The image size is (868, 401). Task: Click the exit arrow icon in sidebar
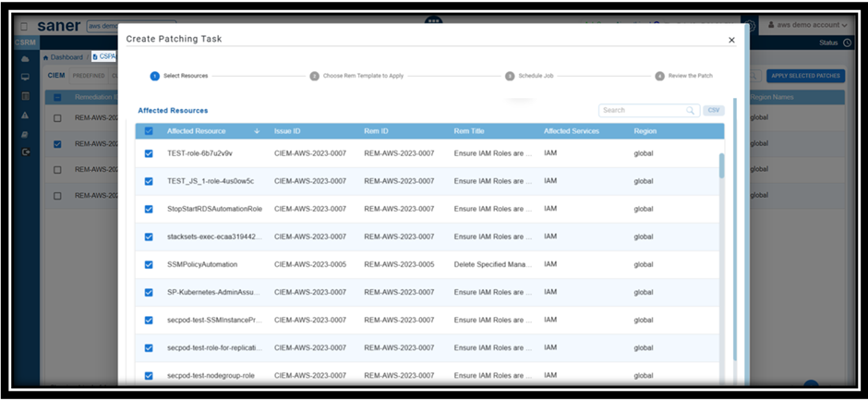[x=25, y=152]
